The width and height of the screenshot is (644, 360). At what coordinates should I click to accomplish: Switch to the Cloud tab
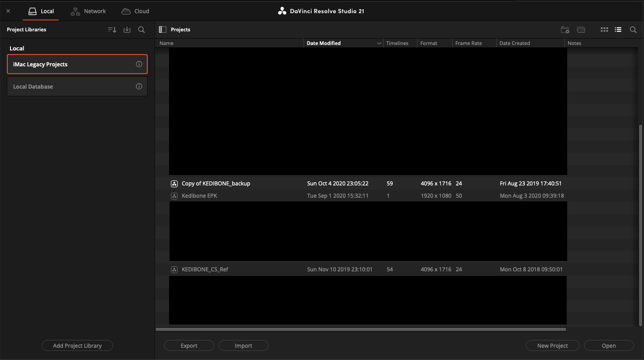[135, 11]
